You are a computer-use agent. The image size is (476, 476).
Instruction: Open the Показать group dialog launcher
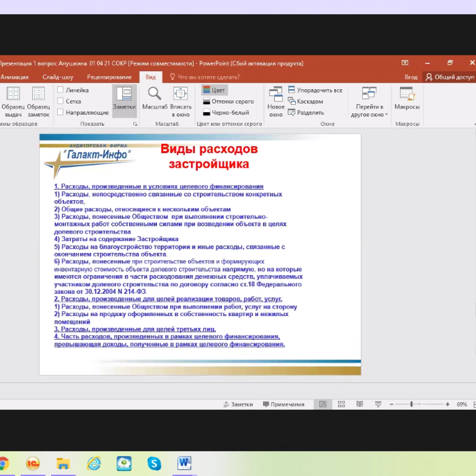click(x=135, y=124)
